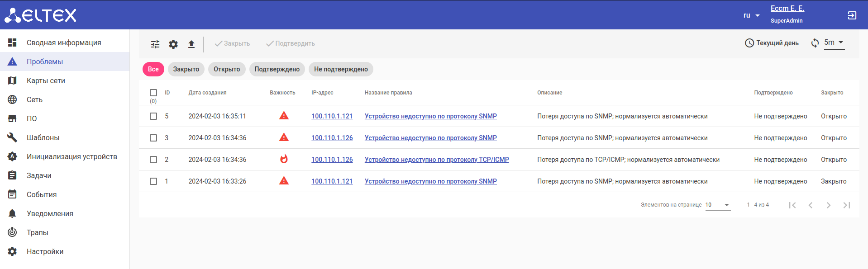This screenshot has width=868, height=269.
Task: Open the filter sliders icon in toolbar
Action: pyautogui.click(x=155, y=44)
